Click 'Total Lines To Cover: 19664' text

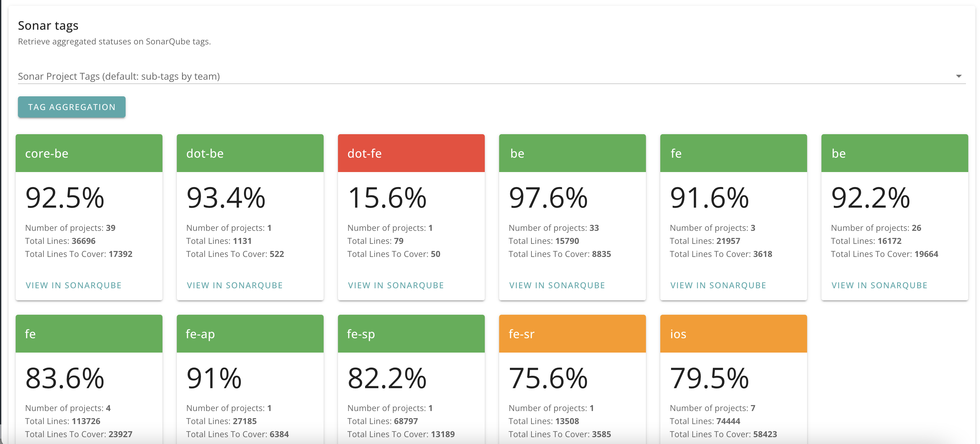(x=884, y=254)
